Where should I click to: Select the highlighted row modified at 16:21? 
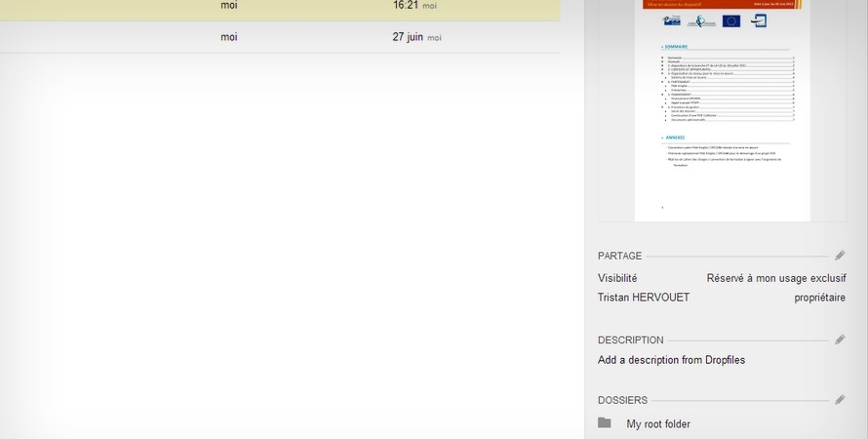(x=293, y=6)
